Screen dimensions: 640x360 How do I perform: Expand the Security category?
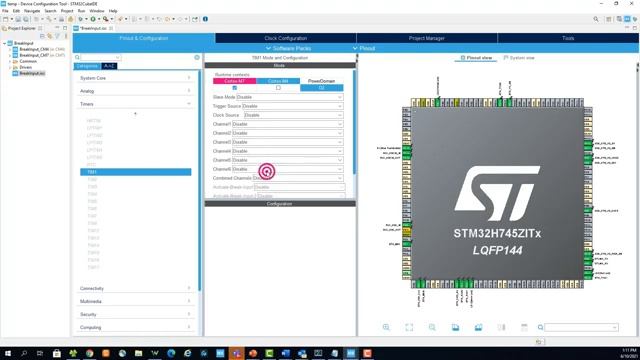pyautogui.click(x=136, y=314)
